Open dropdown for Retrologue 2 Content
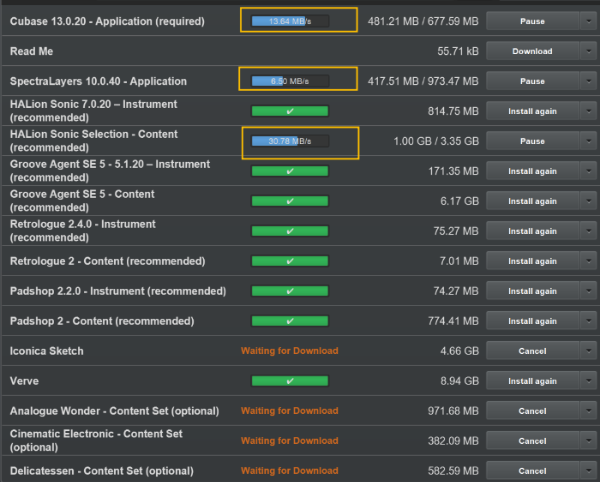The height and width of the screenshot is (482, 600). click(589, 261)
